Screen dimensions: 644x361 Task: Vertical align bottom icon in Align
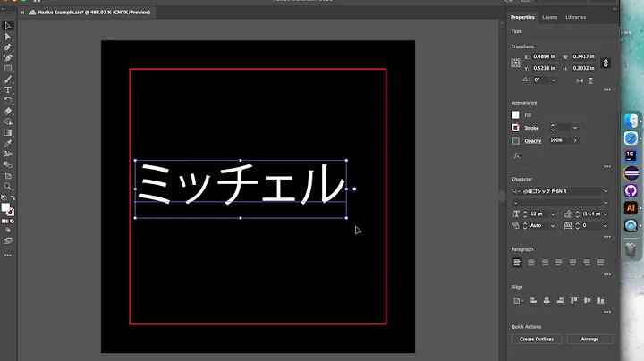600,300
